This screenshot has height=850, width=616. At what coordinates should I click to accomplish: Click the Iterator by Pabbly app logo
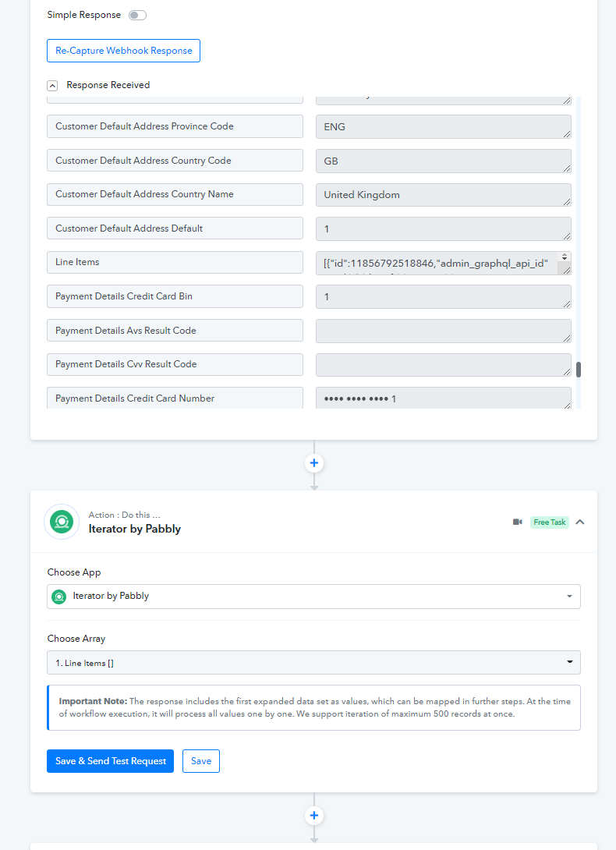[62, 522]
